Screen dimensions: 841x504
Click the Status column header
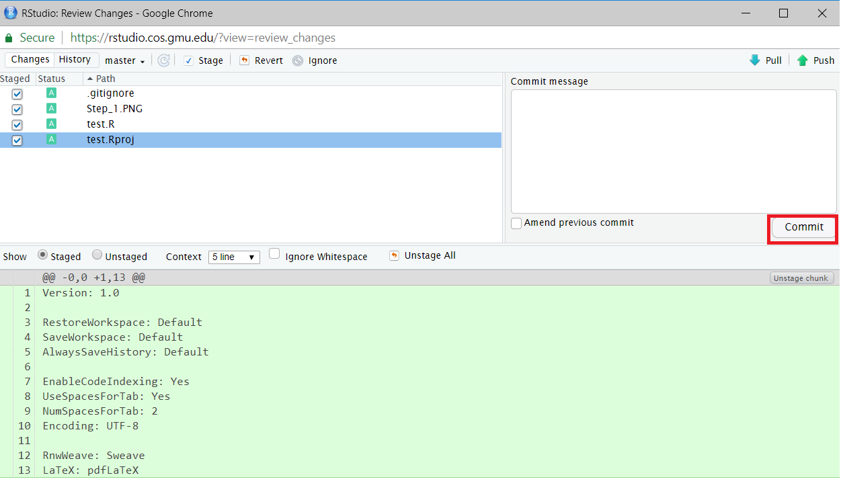coord(52,79)
